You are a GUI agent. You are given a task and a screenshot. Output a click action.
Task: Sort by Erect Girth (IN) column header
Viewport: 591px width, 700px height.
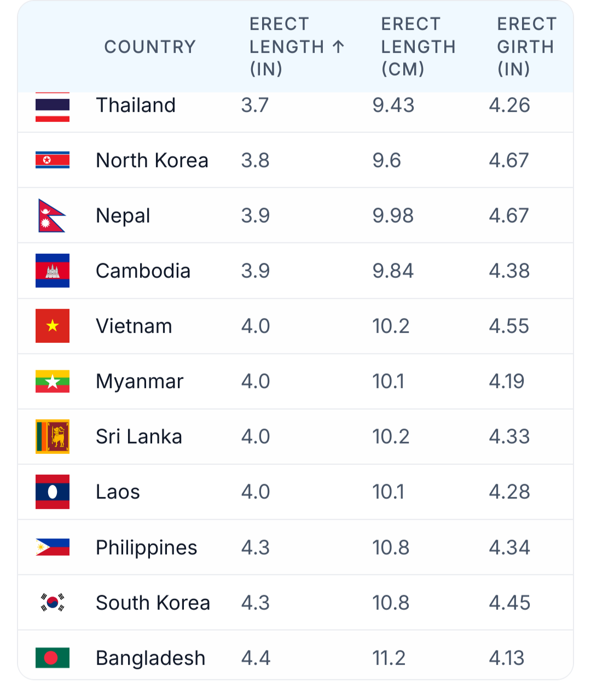527,46
